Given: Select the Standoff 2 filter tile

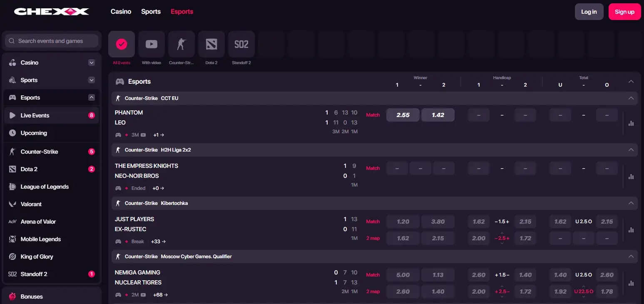Looking at the screenshot, I should (x=241, y=44).
